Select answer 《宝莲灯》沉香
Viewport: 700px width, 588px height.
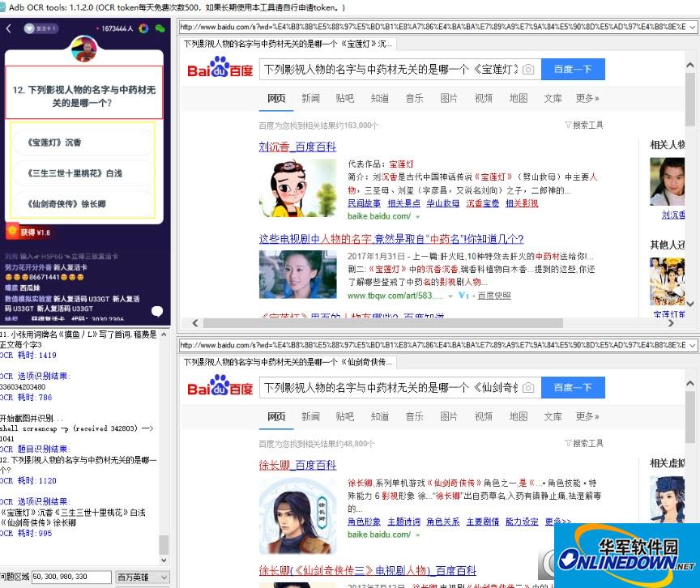(83, 143)
